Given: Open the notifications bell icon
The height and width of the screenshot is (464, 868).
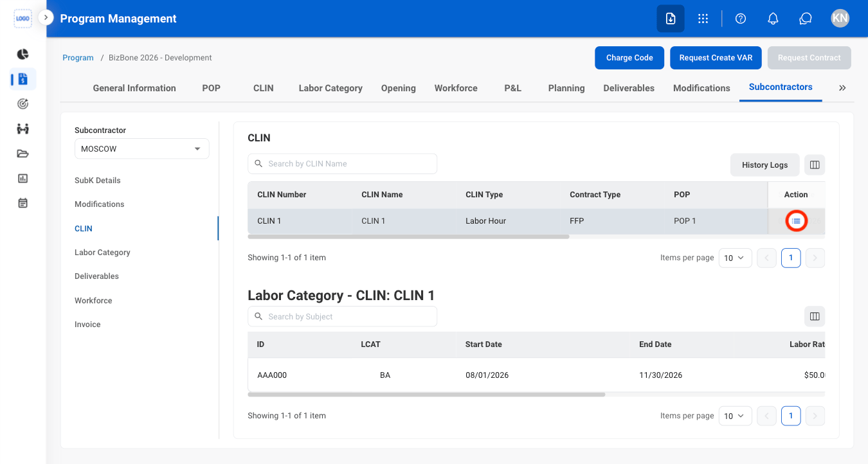Looking at the screenshot, I should coord(773,19).
